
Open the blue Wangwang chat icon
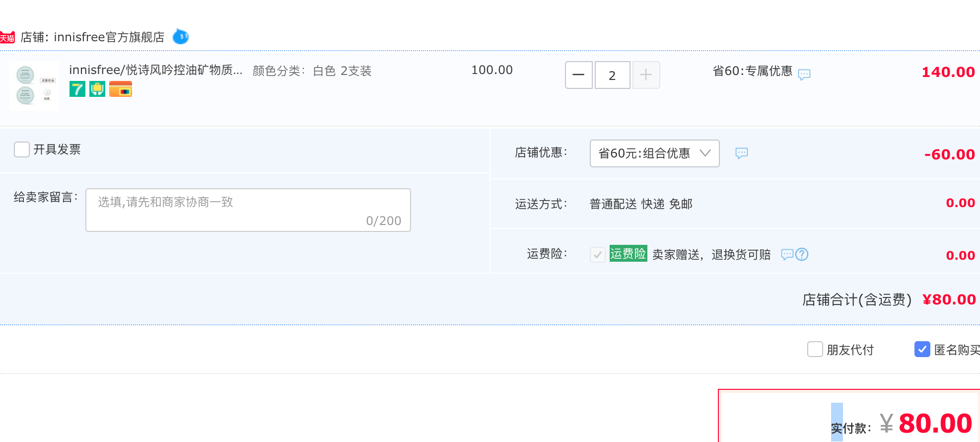(181, 37)
